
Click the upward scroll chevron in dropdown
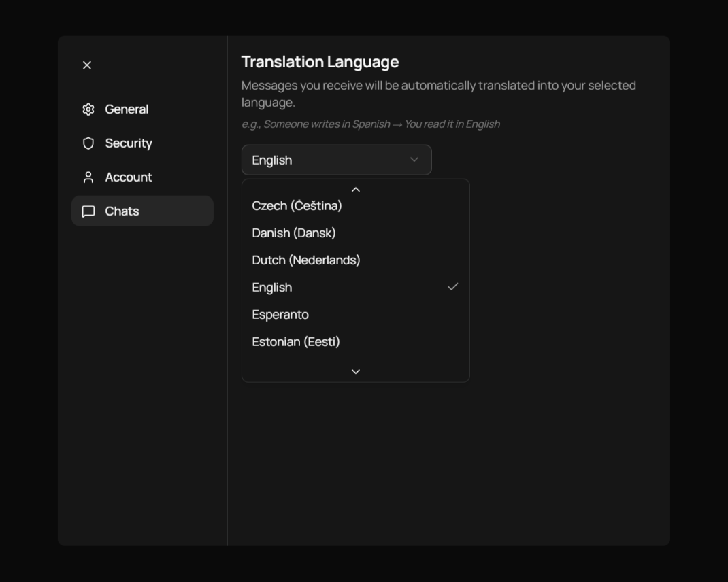(x=354, y=189)
